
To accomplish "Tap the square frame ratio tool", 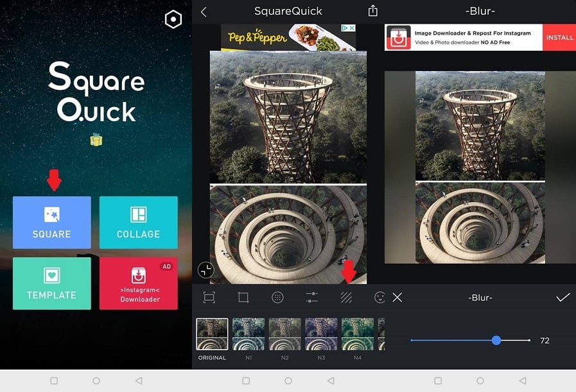I will coord(209,297).
